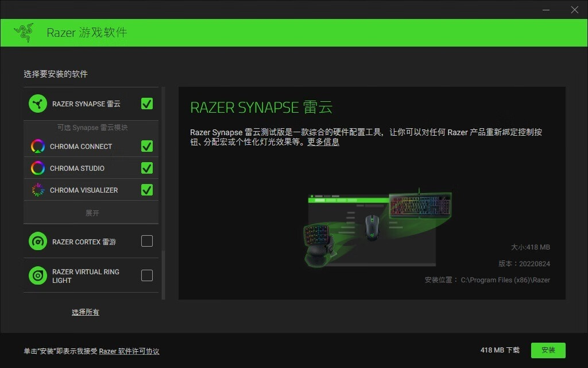Viewport: 588px width, 368px height.
Task: Click the 版本：20220824 version text
Action: 524,263
